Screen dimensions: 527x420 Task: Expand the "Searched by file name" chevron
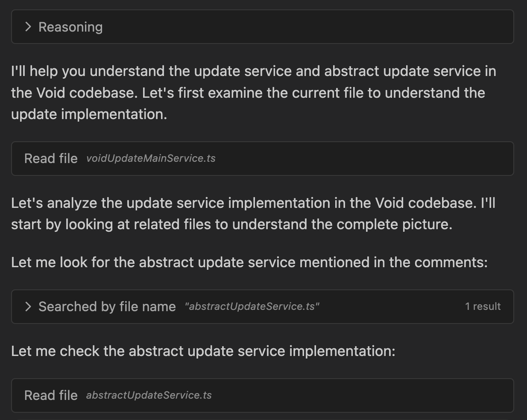click(x=28, y=306)
